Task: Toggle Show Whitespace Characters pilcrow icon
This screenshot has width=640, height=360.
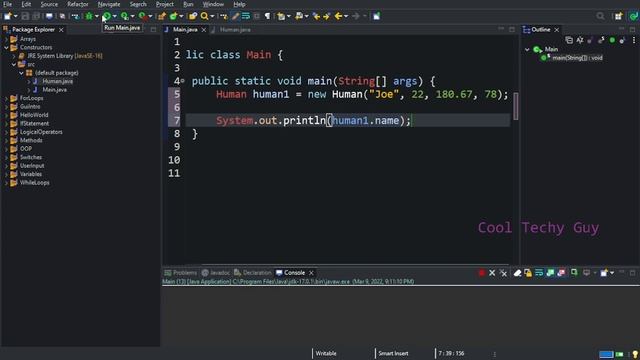Action: tap(267, 16)
